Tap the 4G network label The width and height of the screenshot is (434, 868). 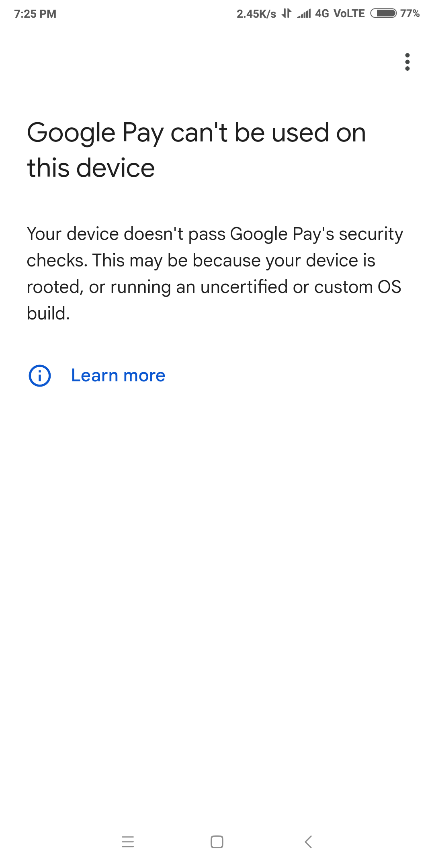click(x=322, y=14)
